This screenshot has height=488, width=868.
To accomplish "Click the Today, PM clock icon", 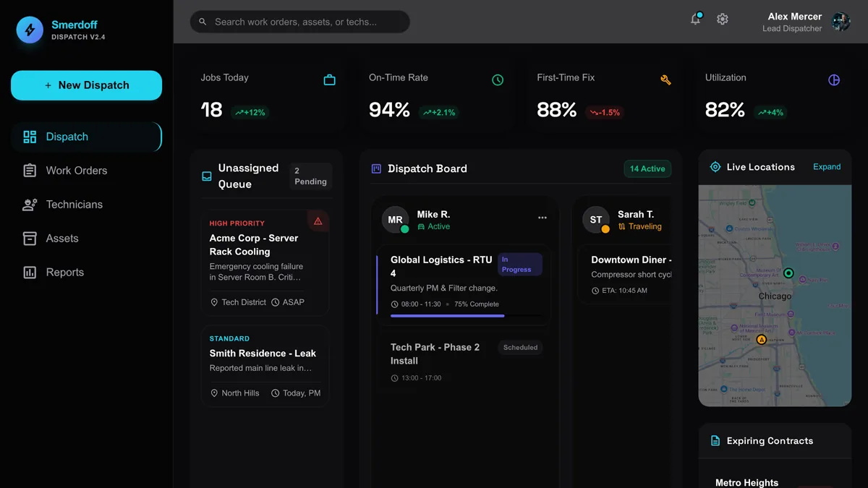I will coord(275,393).
